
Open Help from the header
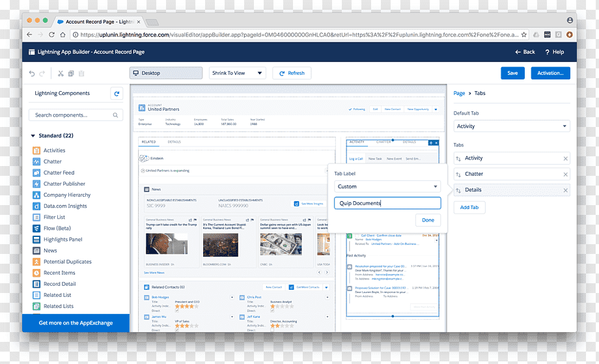[554, 52]
